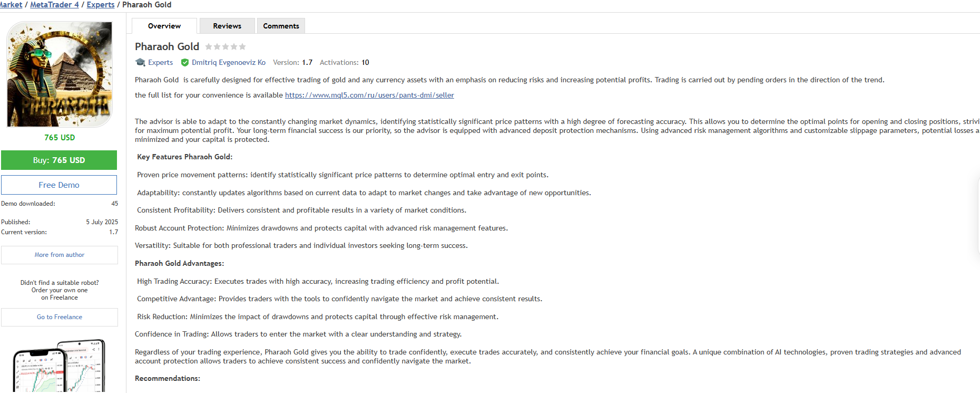This screenshot has height=393, width=980.
Task: Follow the mql5.com seller URL link
Action: click(x=369, y=95)
